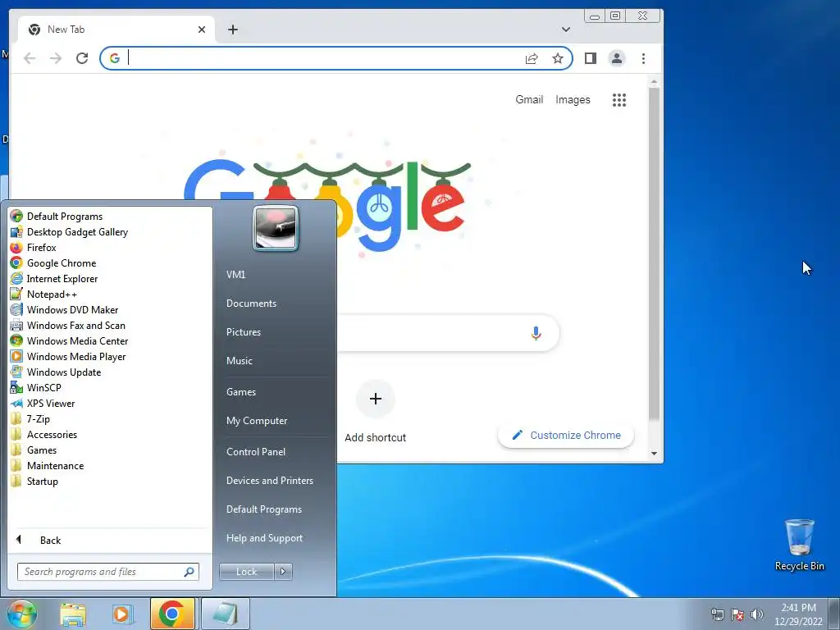Open Notepad++ from Start menu
The width and height of the screenshot is (840, 630).
(x=52, y=294)
